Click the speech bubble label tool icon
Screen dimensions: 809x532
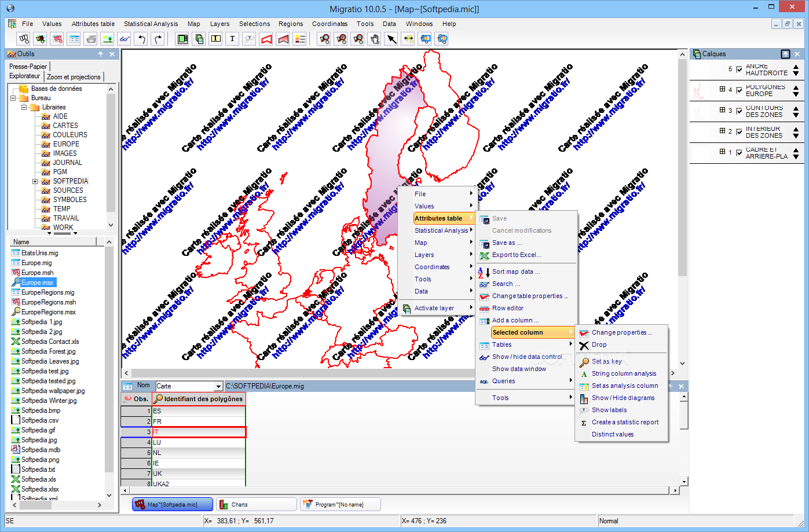pyautogui.click(x=249, y=39)
